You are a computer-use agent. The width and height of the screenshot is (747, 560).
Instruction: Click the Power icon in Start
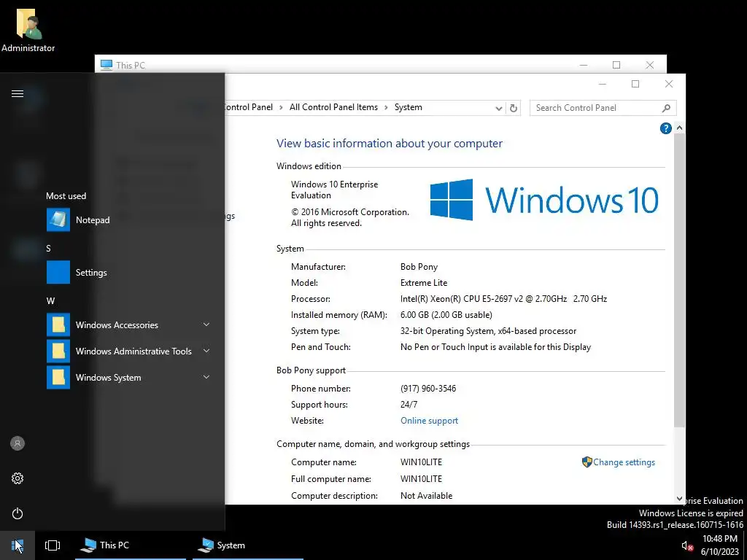point(18,513)
